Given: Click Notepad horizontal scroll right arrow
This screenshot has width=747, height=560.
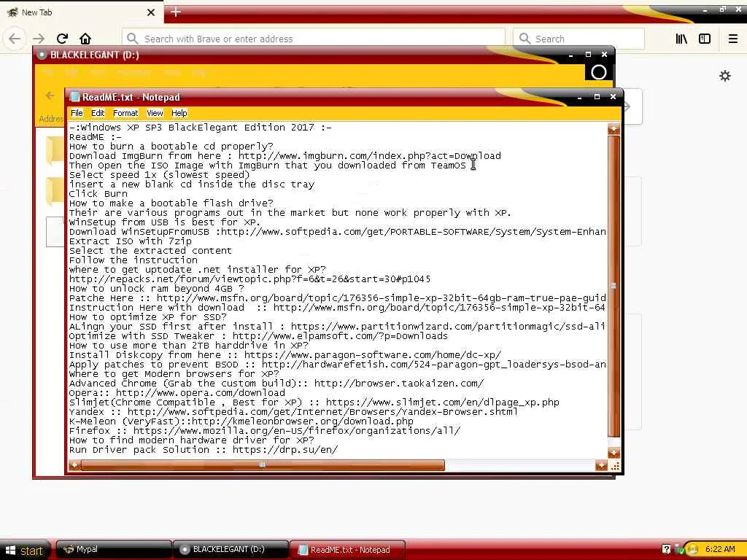Looking at the screenshot, I should (601, 464).
